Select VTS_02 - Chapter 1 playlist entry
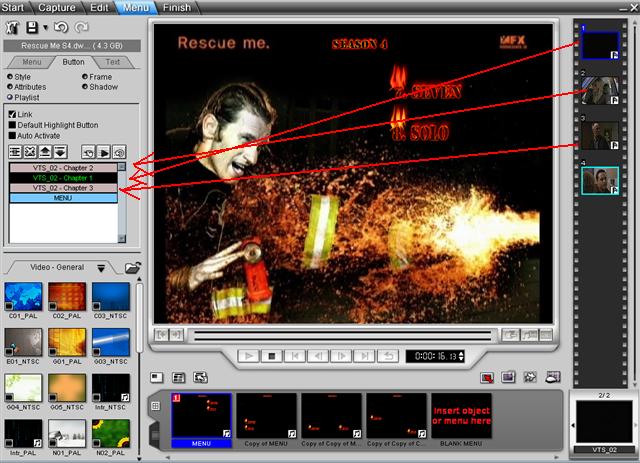 click(63, 178)
